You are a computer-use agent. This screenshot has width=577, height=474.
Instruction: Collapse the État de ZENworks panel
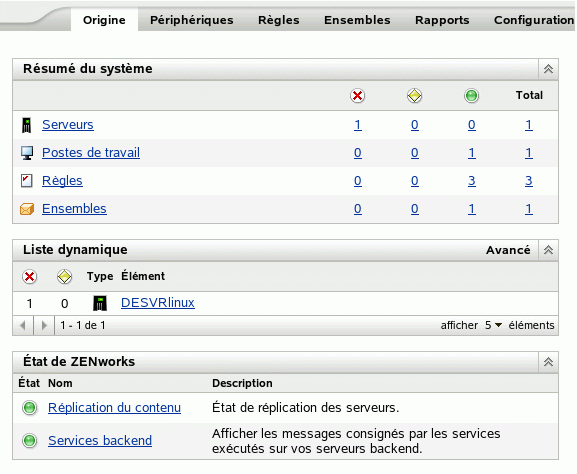(x=548, y=362)
